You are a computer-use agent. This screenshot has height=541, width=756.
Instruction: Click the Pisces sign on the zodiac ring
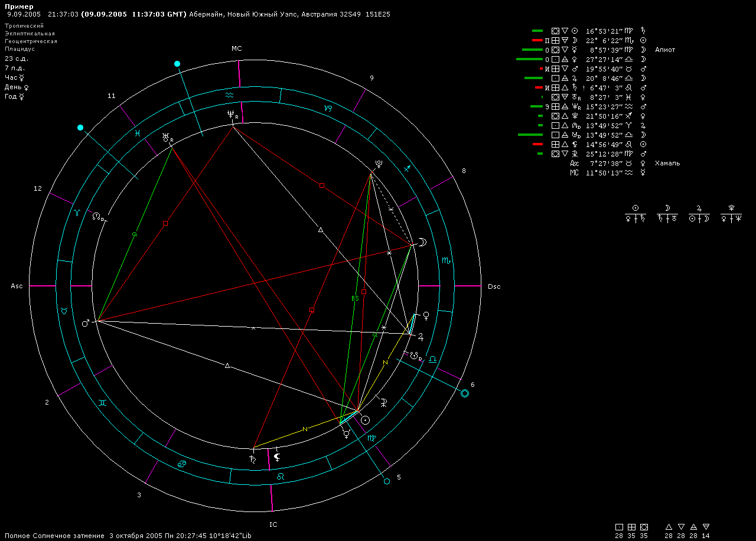(137, 134)
